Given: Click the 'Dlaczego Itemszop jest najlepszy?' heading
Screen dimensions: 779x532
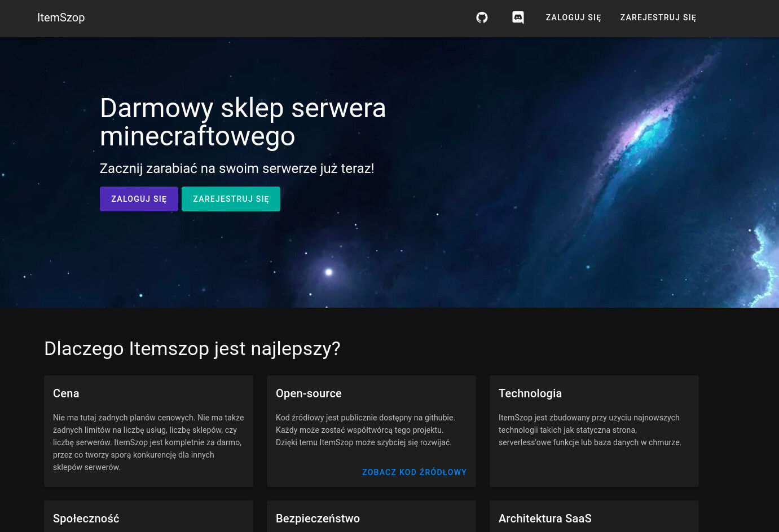Looking at the screenshot, I should click(x=192, y=348).
